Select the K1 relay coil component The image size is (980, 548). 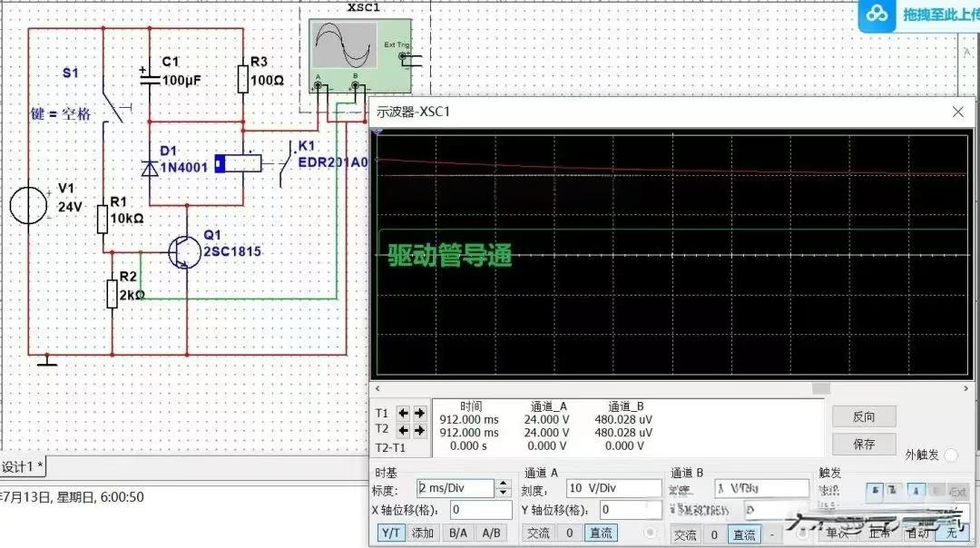pos(238,163)
